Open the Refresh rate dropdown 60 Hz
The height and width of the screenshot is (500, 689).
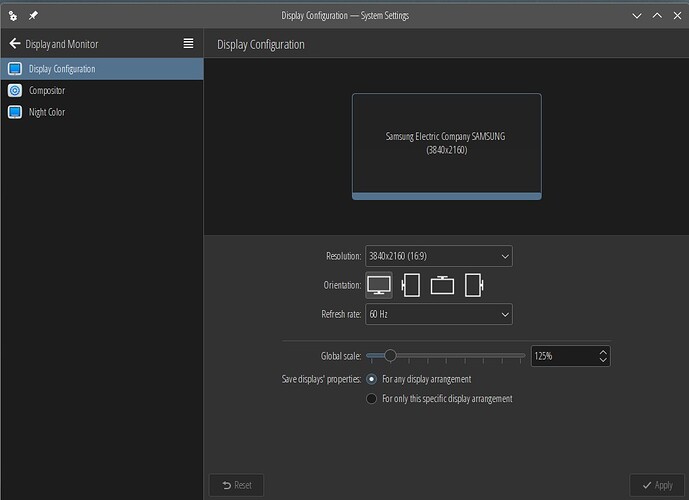[439, 314]
